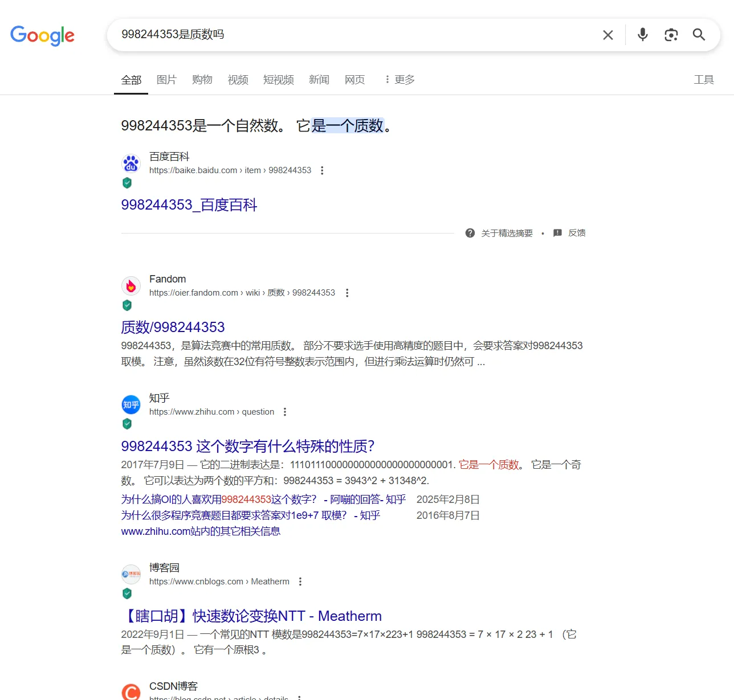The image size is (734, 700).
Task: Select the 全部 tab
Action: click(x=131, y=80)
